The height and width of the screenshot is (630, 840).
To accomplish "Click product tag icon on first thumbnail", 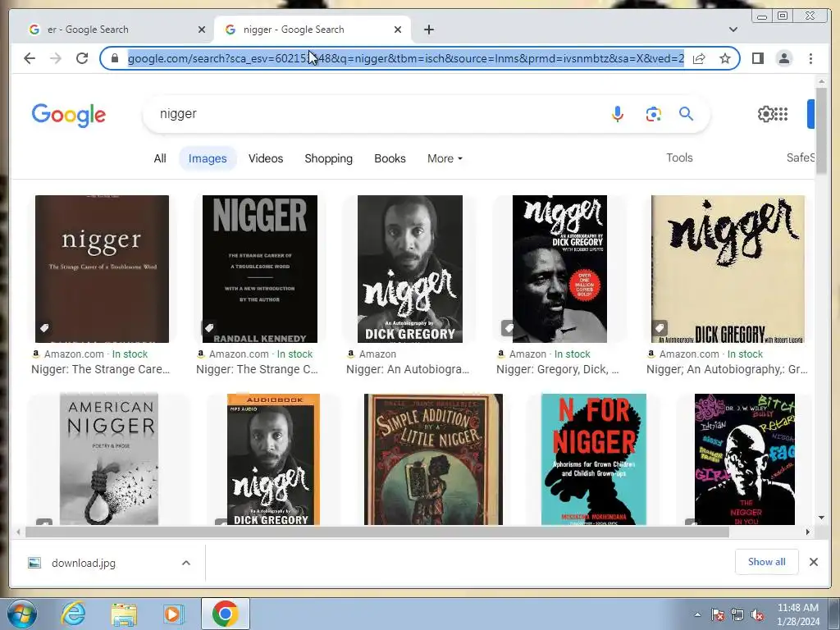I will click(x=44, y=328).
